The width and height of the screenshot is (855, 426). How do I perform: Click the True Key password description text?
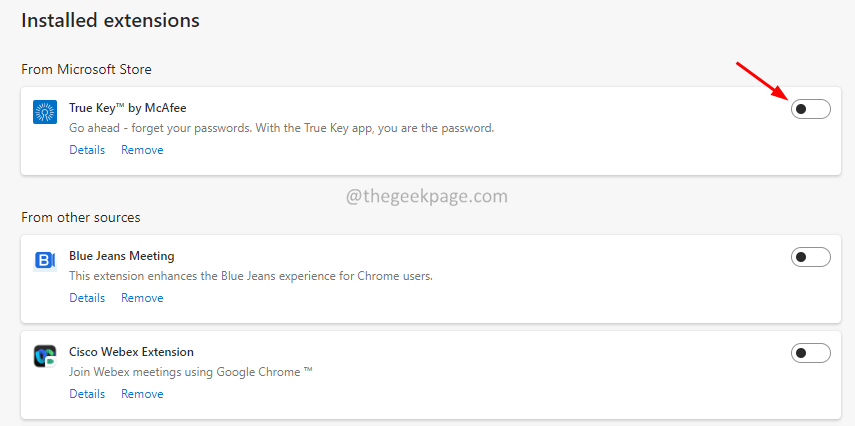coord(281,128)
